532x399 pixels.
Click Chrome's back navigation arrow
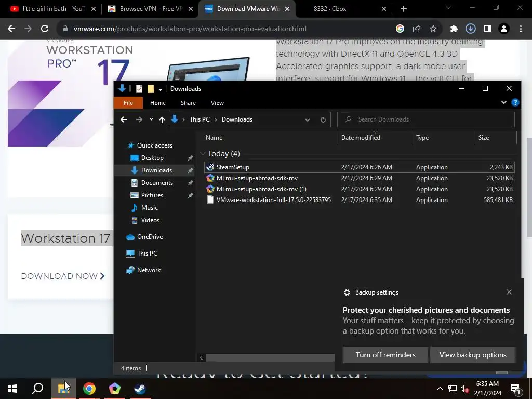click(11, 29)
